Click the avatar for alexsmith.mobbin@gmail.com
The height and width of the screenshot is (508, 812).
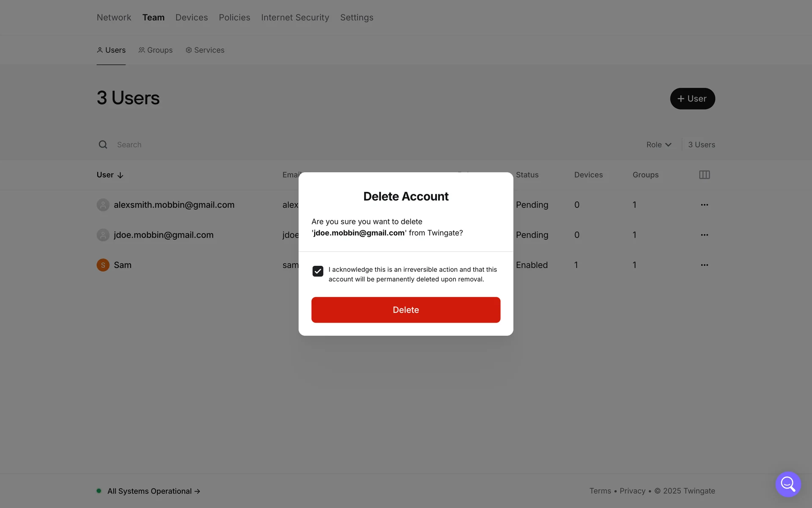tap(103, 205)
